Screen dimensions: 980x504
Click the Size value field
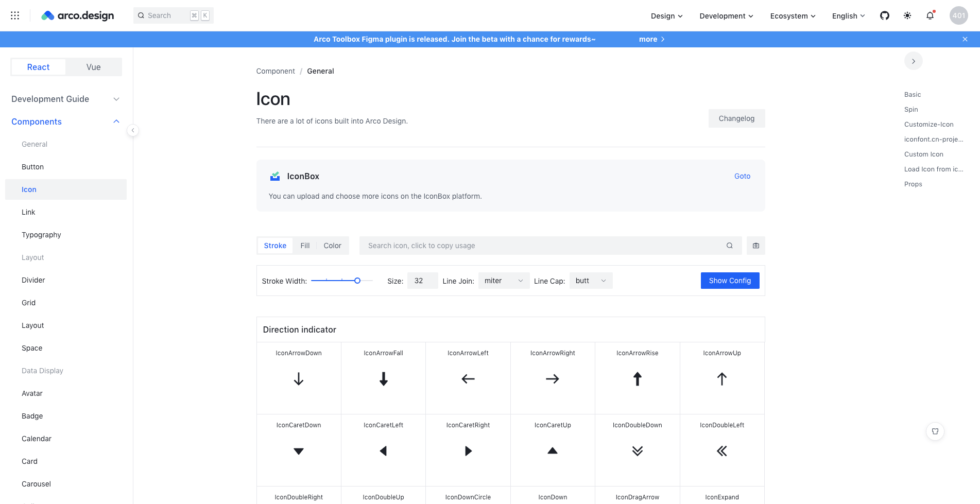click(x=423, y=281)
